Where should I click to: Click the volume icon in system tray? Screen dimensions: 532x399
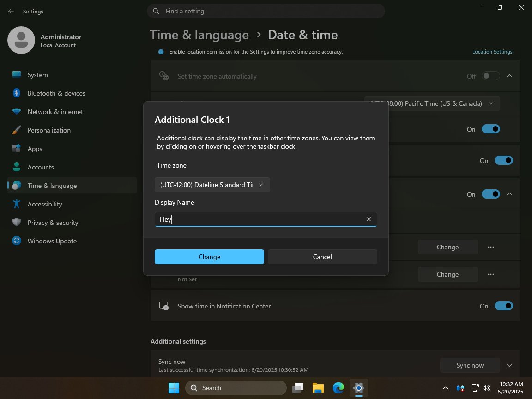pos(486,388)
